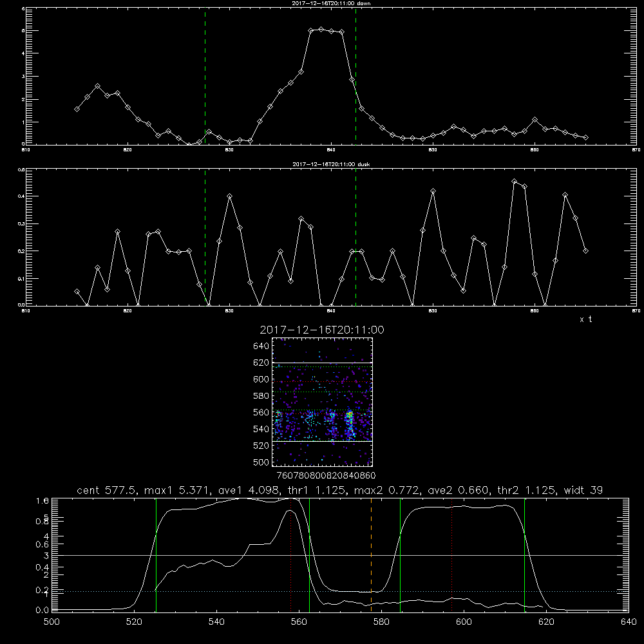Click the 'thr2 1.125' statistic text
The width and height of the screenshot is (644, 644).
pyautogui.click(x=527, y=490)
